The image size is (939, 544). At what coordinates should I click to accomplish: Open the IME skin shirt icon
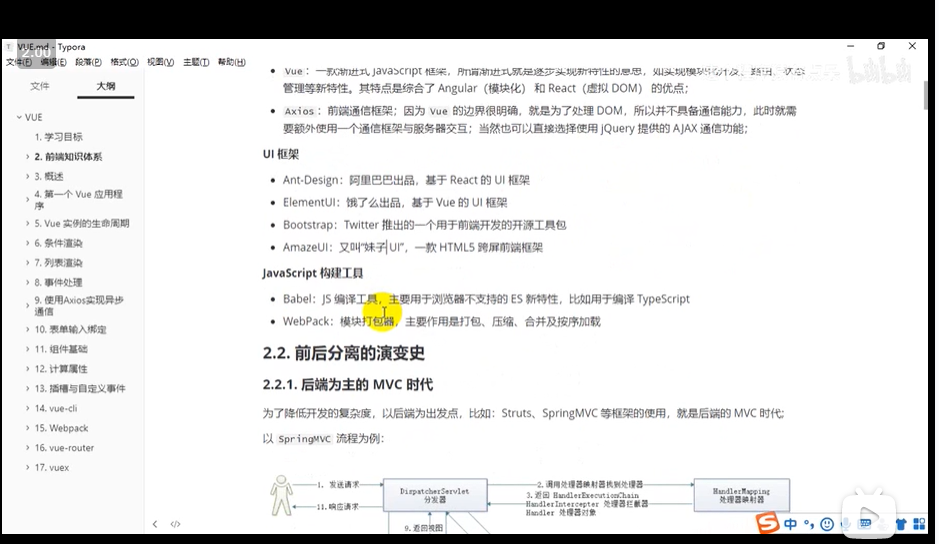(901, 525)
